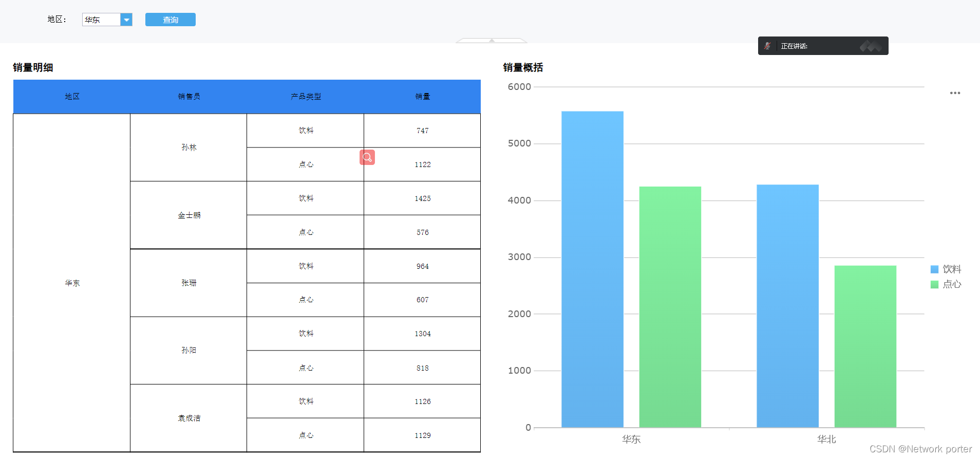Click the 销量明细 section title
This screenshot has width=980, height=459.
click(33, 67)
